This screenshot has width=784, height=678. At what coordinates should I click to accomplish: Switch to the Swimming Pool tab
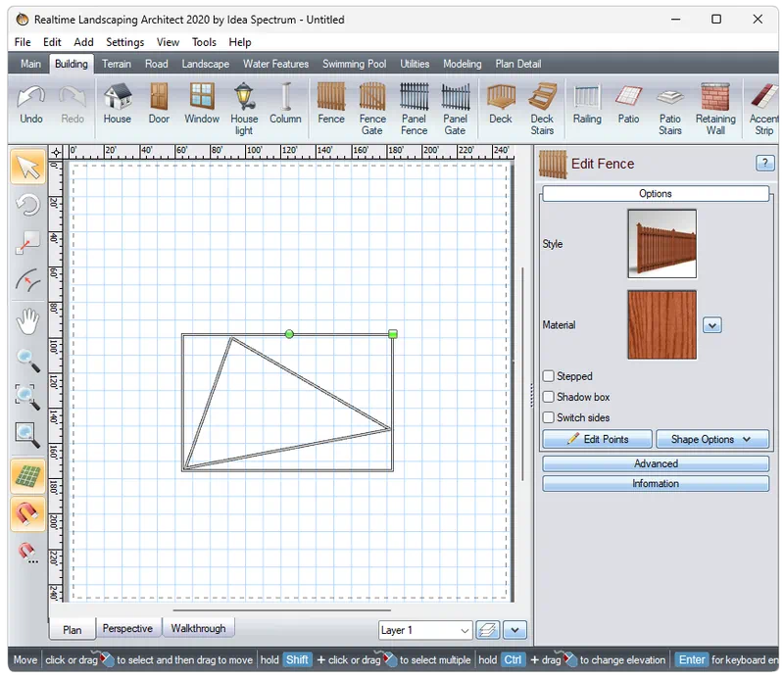point(354,64)
